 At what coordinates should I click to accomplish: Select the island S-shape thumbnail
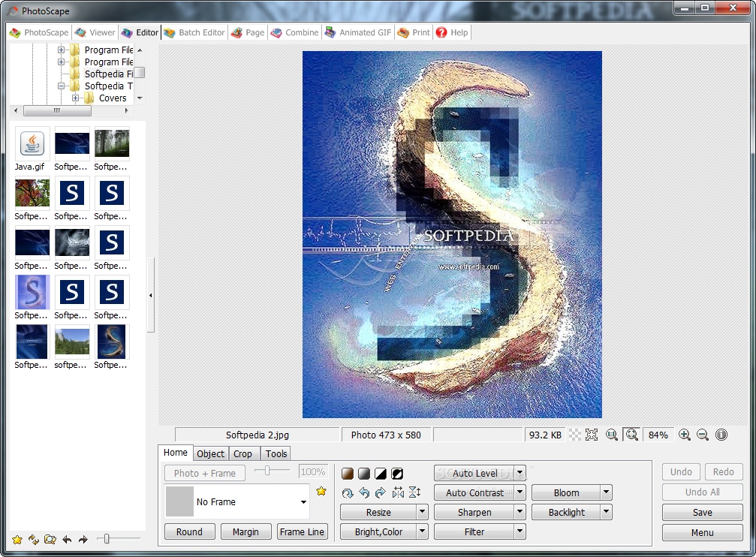(x=112, y=342)
